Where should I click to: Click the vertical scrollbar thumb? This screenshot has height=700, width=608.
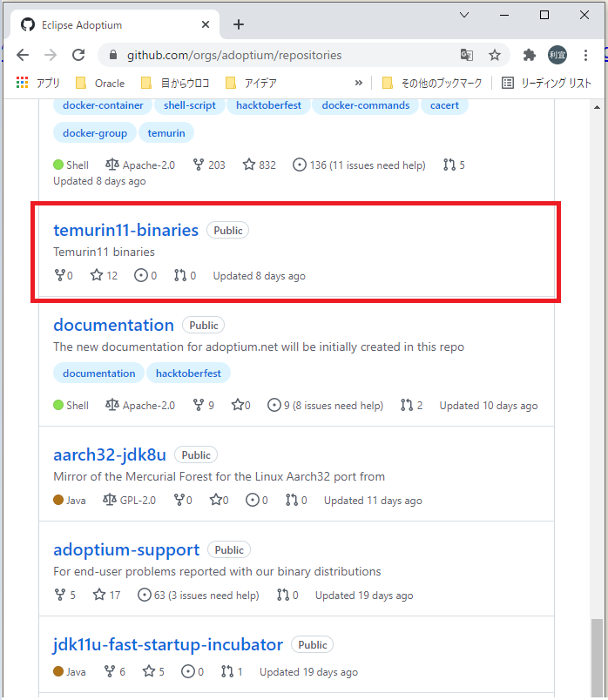597,656
